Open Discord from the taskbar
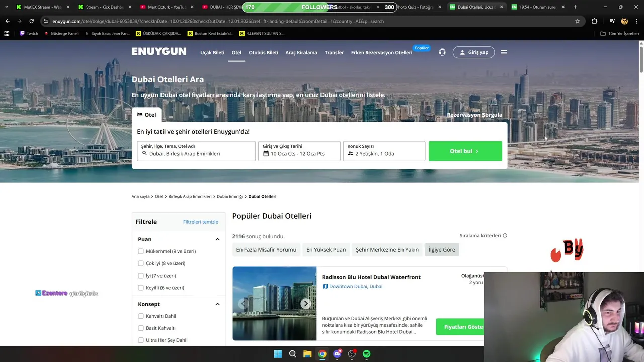The height and width of the screenshot is (362, 644). tap(337, 354)
